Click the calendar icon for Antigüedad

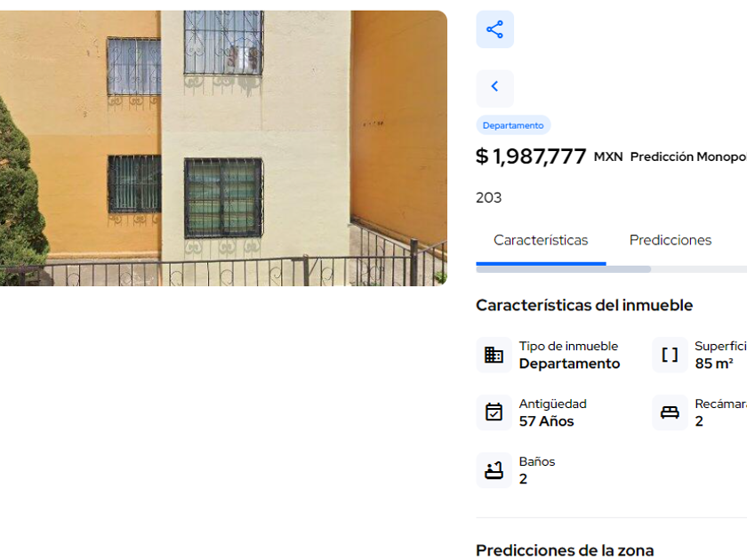[x=494, y=412]
